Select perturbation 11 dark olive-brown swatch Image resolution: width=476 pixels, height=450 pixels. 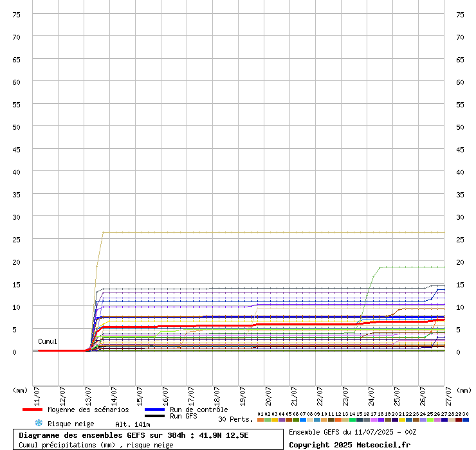click(331, 420)
